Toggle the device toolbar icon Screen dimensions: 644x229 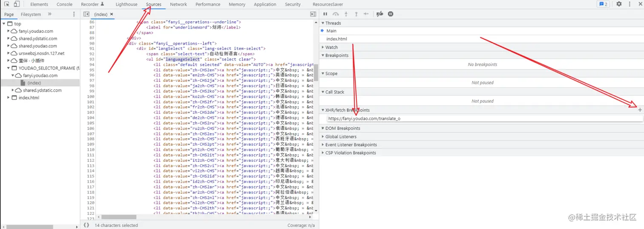(17, 4)
